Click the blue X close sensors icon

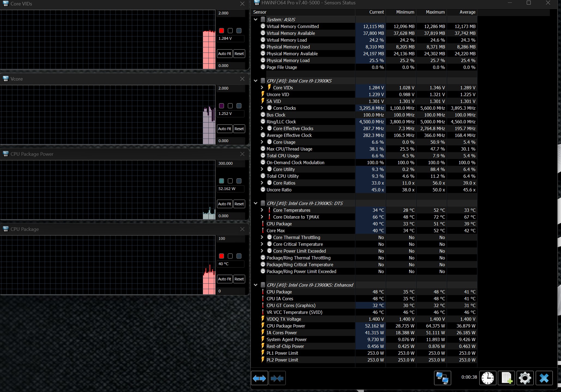[x=544, y=378]
